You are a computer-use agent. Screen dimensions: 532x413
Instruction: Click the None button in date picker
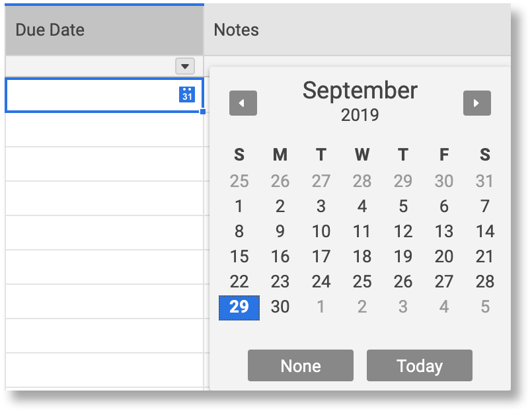[x=300, y=365]
